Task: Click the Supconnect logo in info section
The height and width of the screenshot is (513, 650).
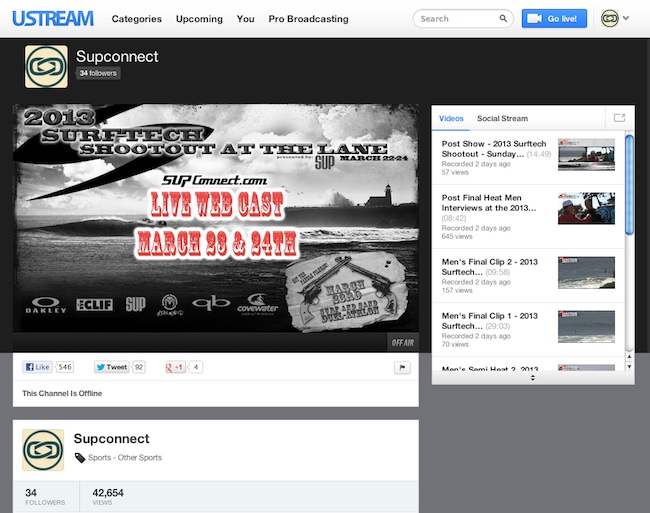Action: (43, 450)
